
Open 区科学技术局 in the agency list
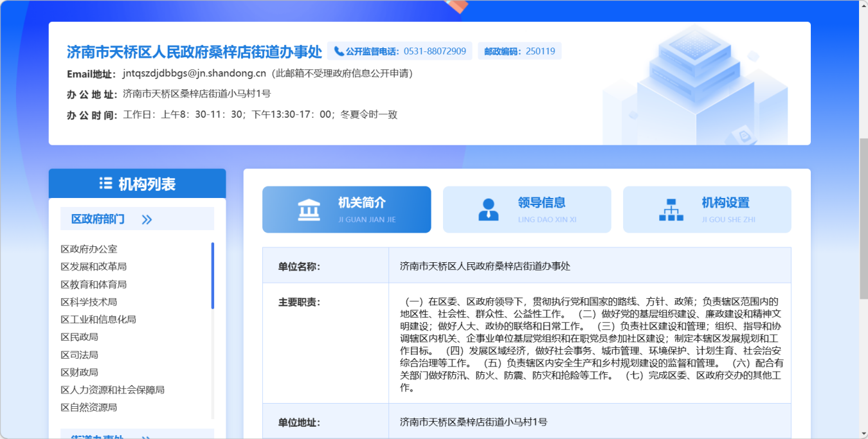(x=89, y=301)
